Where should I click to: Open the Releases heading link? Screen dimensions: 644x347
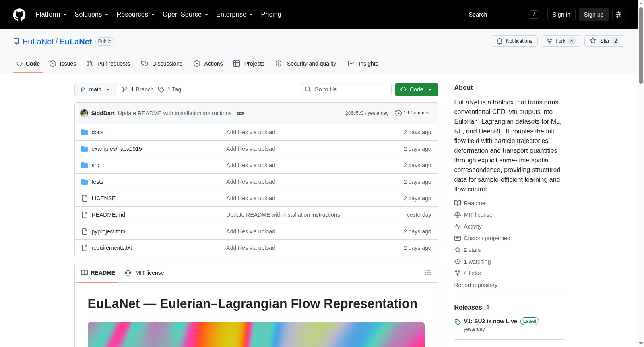(468, 307)
